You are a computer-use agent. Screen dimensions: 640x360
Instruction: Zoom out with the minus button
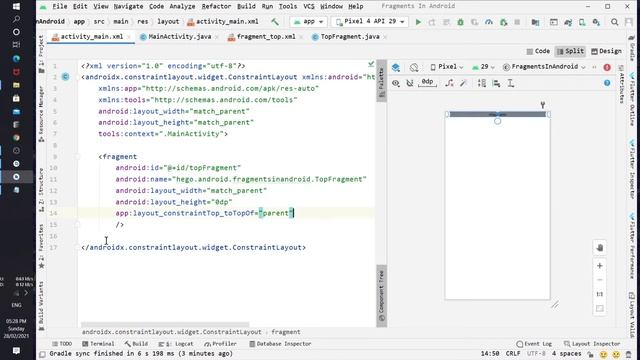[600, 280]
